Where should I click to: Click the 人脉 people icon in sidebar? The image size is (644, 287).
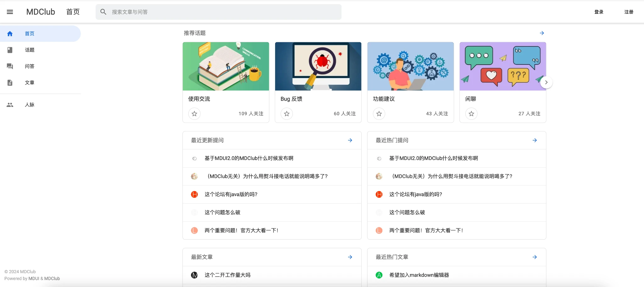coord(10,105)
